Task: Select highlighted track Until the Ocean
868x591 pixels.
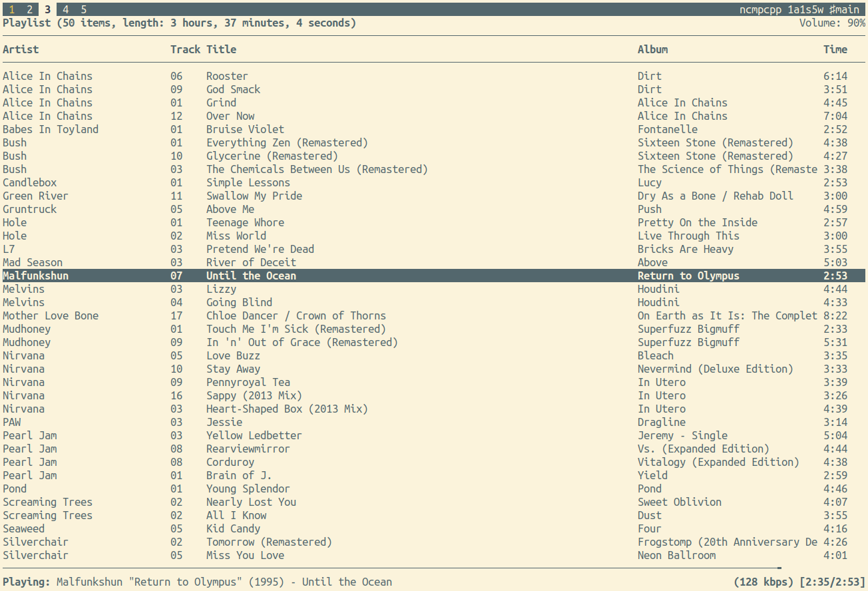Action: [x=251, y=276]
